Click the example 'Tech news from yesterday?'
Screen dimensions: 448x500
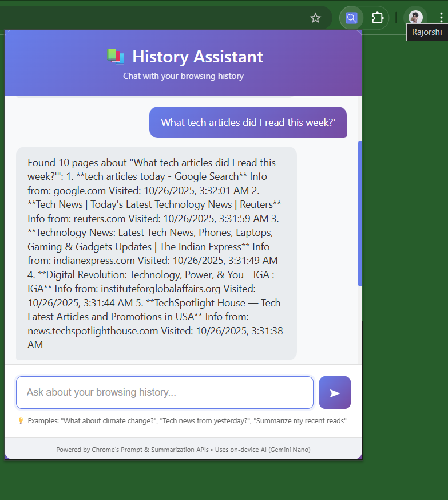tap(205, 421)
